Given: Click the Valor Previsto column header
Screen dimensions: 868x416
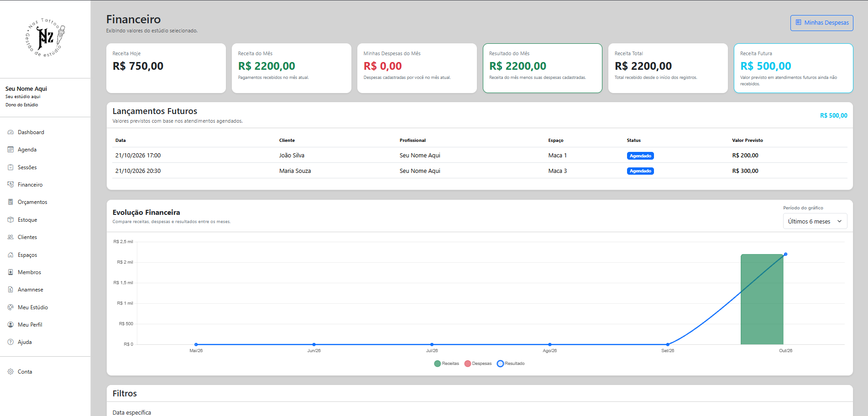Looking at the screenshot, I should [748, 140].
